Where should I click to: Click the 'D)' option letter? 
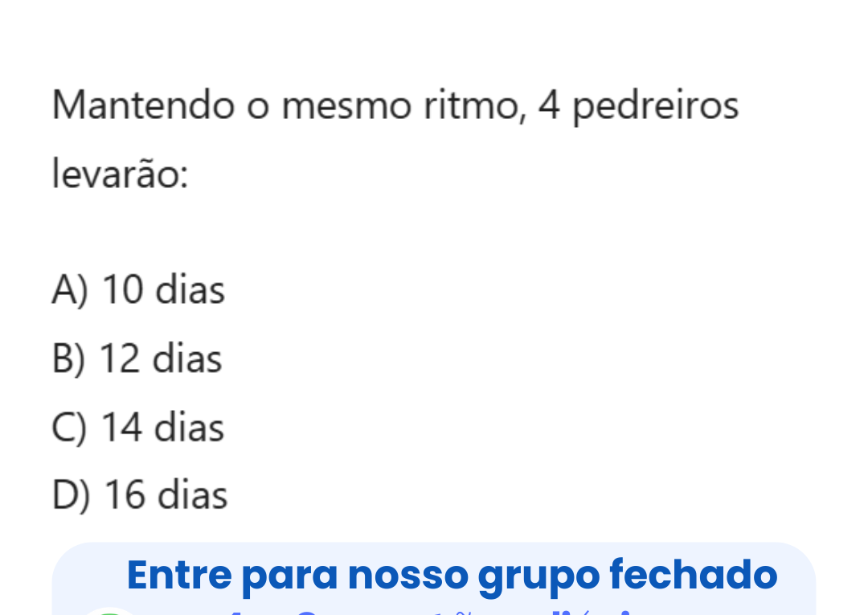tap(69, 494)
